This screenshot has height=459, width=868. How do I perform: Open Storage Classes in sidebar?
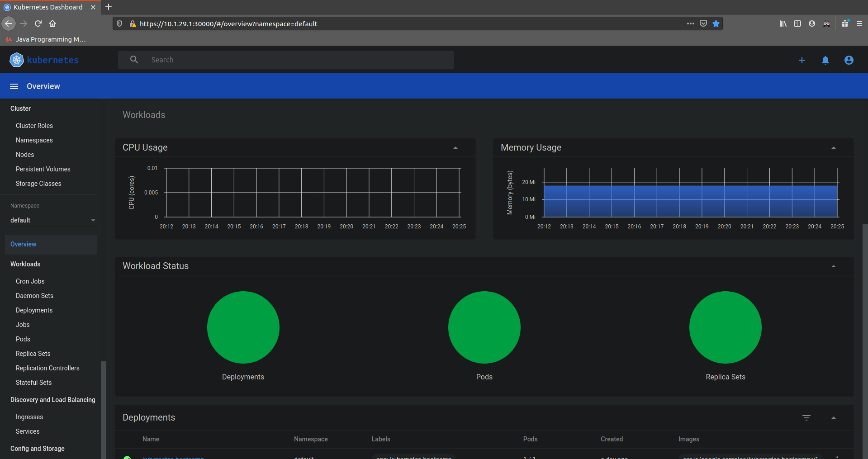(38, 184)
